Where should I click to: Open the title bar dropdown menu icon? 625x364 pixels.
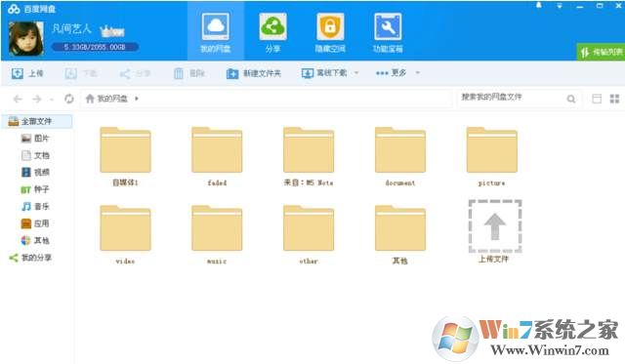(560, 6)
